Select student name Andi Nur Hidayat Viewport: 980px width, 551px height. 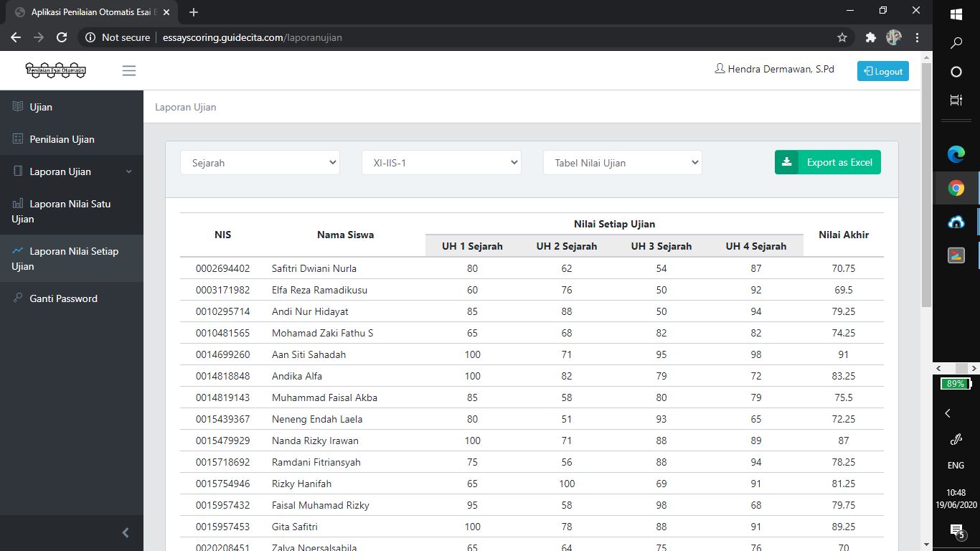click(310, 311)
